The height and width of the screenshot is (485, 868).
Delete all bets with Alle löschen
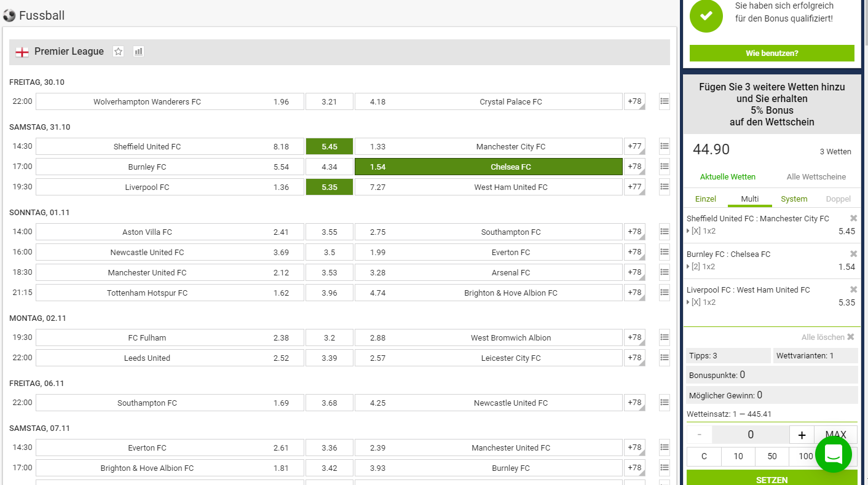(827, 337)
